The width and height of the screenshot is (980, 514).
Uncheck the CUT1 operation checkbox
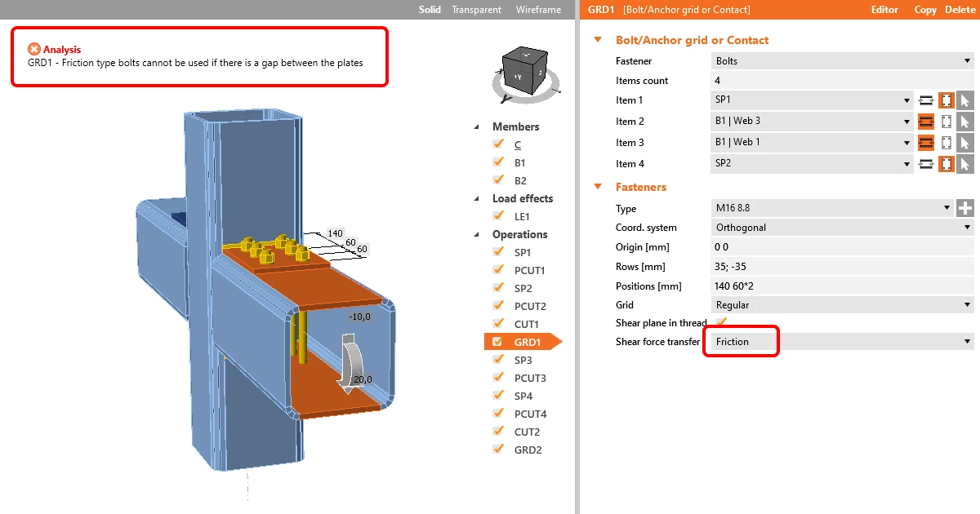(x=498, y=324)
